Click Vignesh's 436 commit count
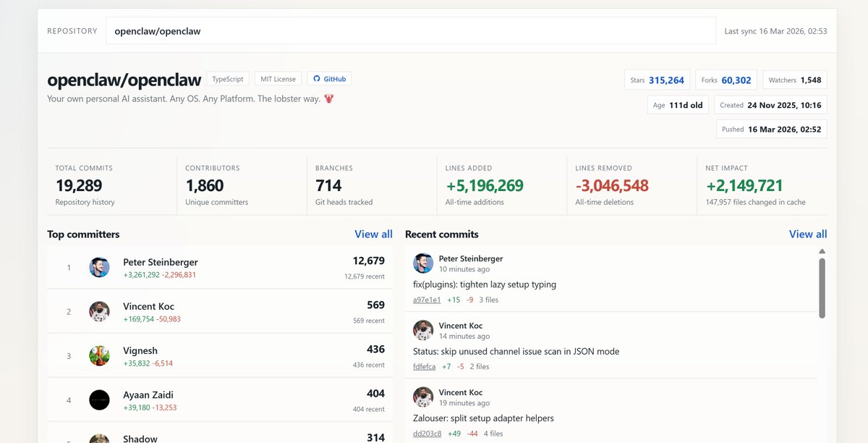This screenshot has width=868, height=443. click(x=375, y=349)
